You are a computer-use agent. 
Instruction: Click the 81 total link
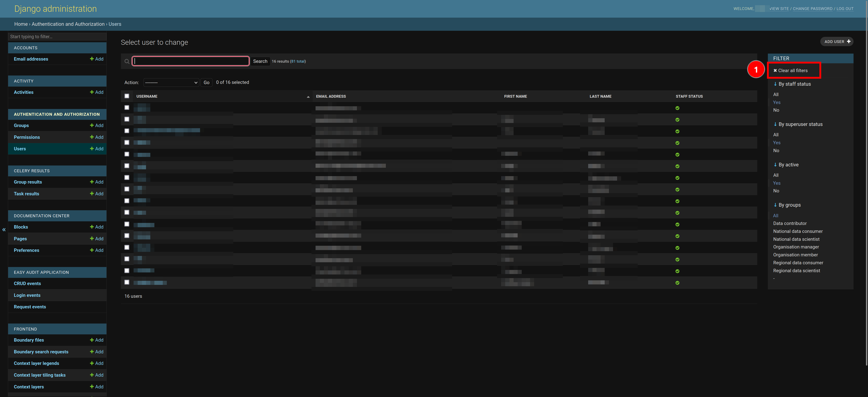click(298, 61)
